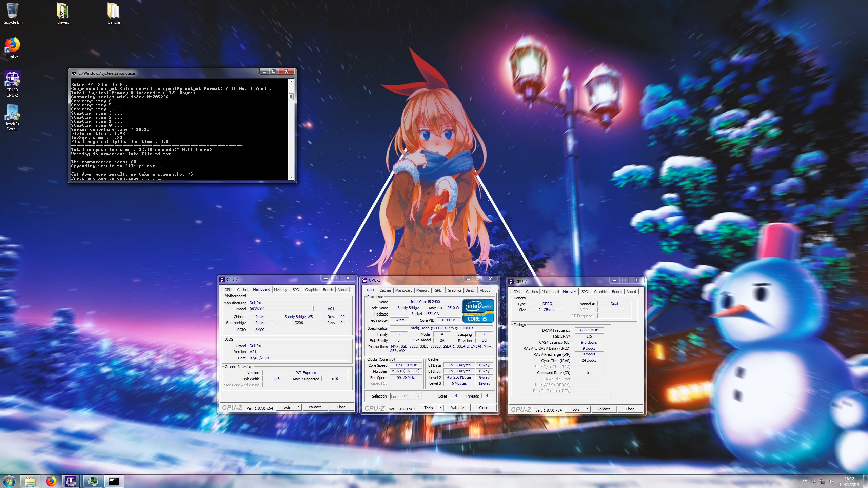Launch Firefox from the desktop shortcut

point(12,48)
